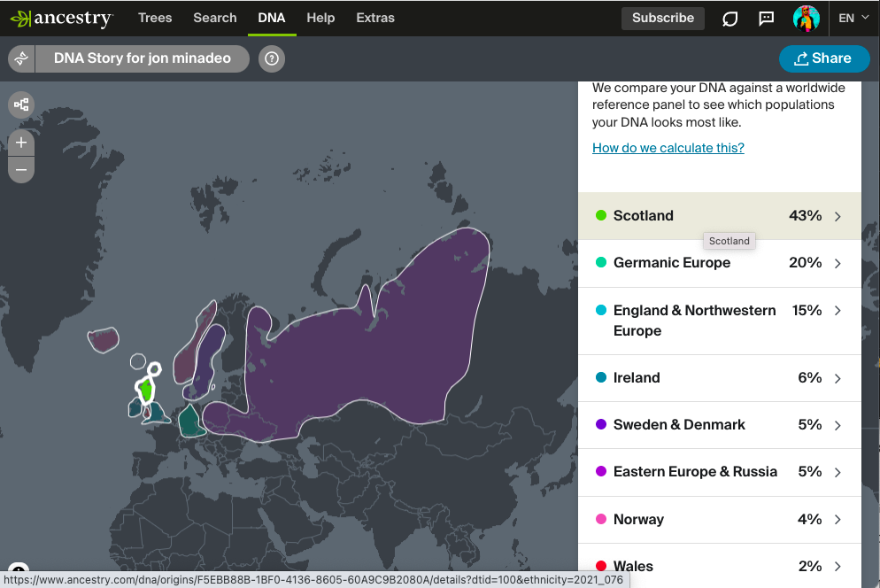
Task: Expand Sweden & Denmark chevron
Action: coord(838,426)
